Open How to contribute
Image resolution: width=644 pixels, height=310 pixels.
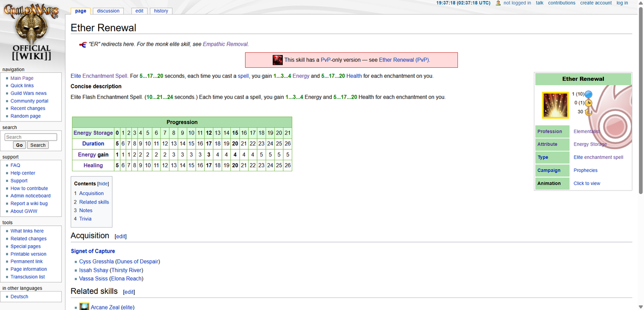(x=29, y=188)
